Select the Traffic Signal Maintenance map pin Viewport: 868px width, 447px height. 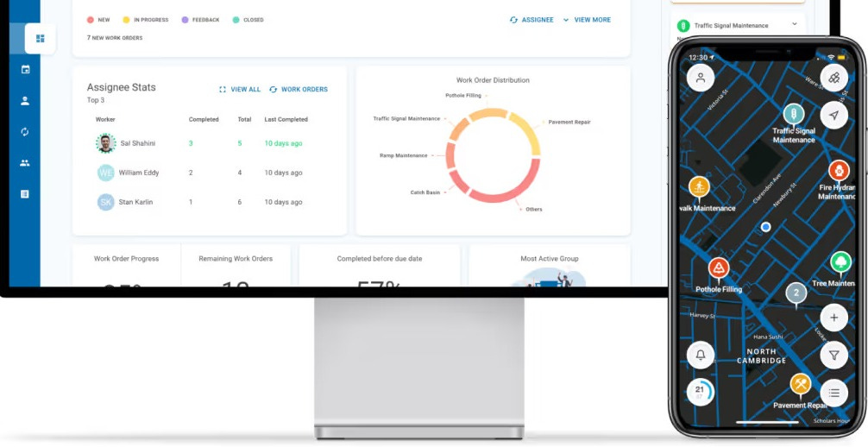point(794,116)
